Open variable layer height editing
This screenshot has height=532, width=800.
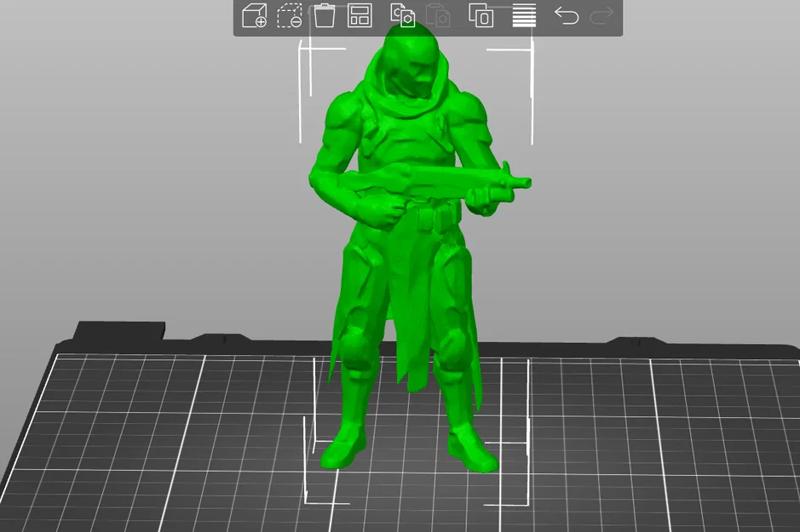point(524,15)
